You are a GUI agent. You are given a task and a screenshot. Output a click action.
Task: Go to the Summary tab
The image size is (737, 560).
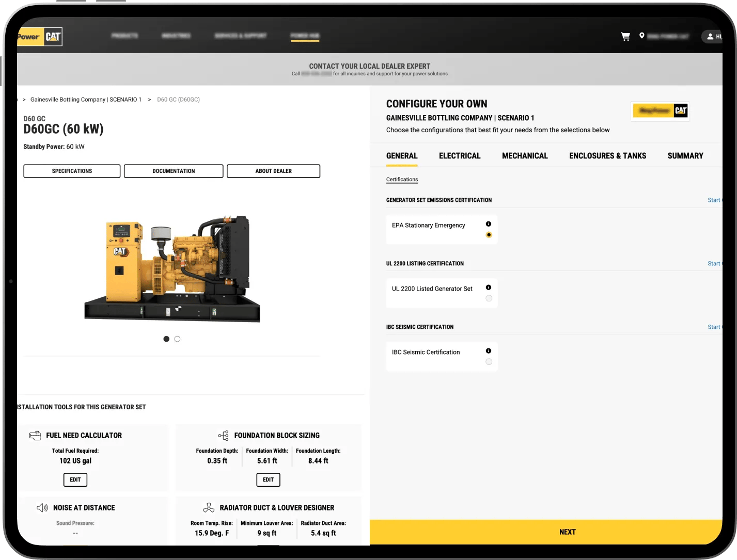click(x=685, y=156)
